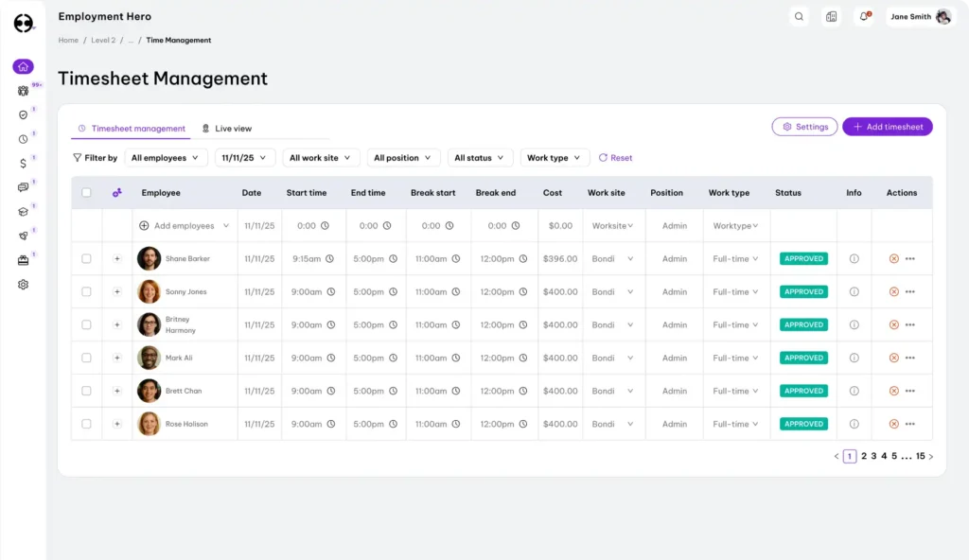Select the select-all checkbox in the table header
Viewport: 969px width, 560px height.
point(86,192)
